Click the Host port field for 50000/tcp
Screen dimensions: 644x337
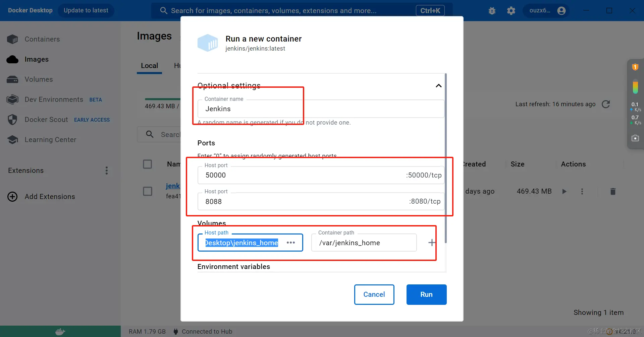click(321, 175)
